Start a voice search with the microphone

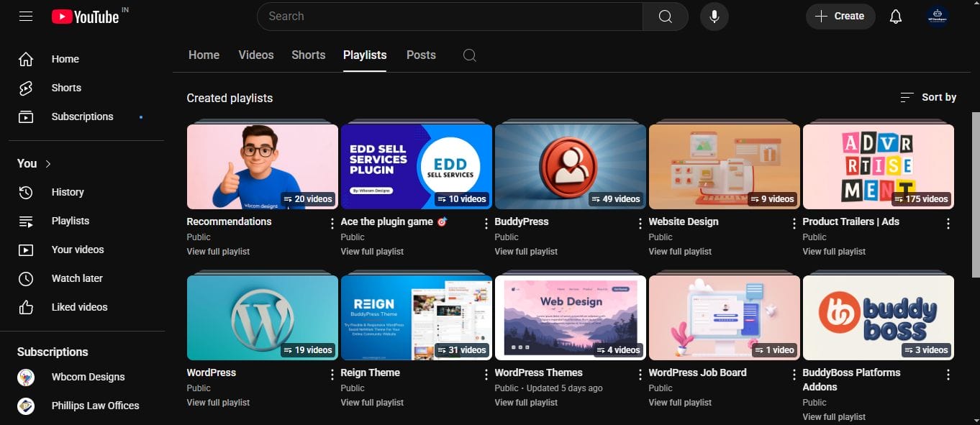tap(714, 16)
